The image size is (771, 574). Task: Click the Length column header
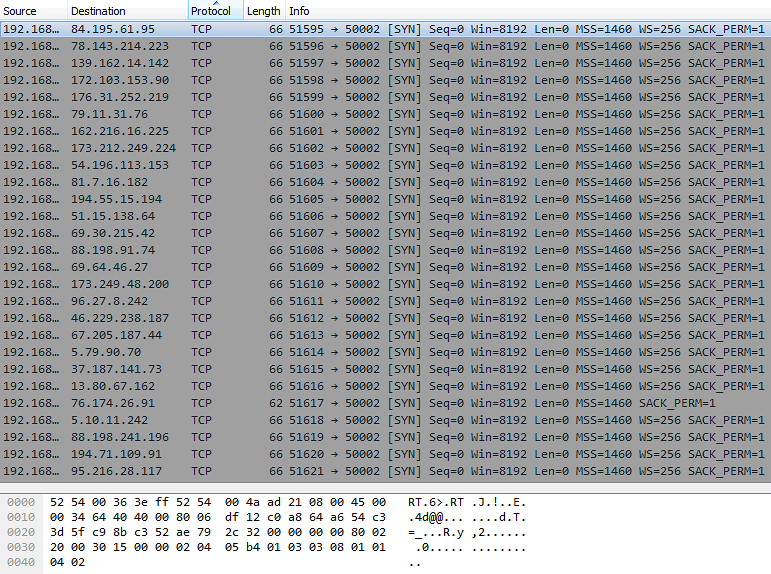coord(263,11)
